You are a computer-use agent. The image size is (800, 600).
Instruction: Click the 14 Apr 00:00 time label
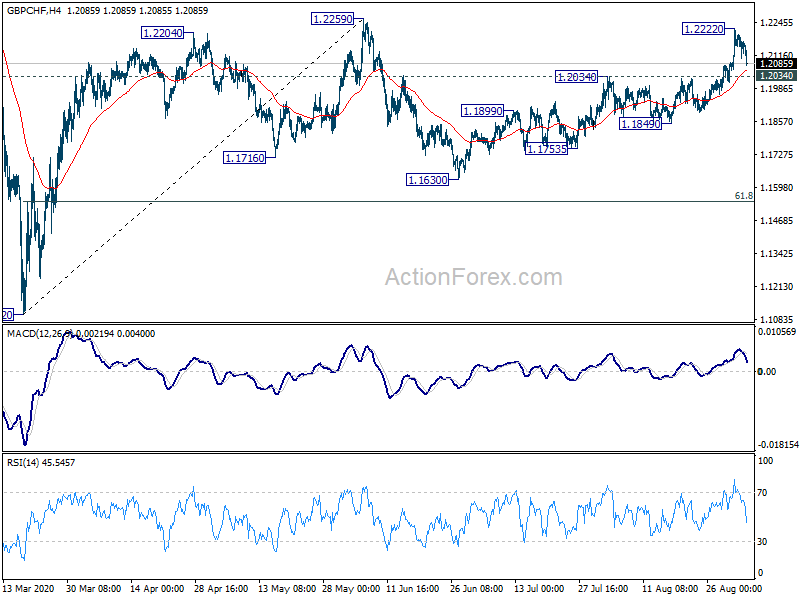click(157, 588)
